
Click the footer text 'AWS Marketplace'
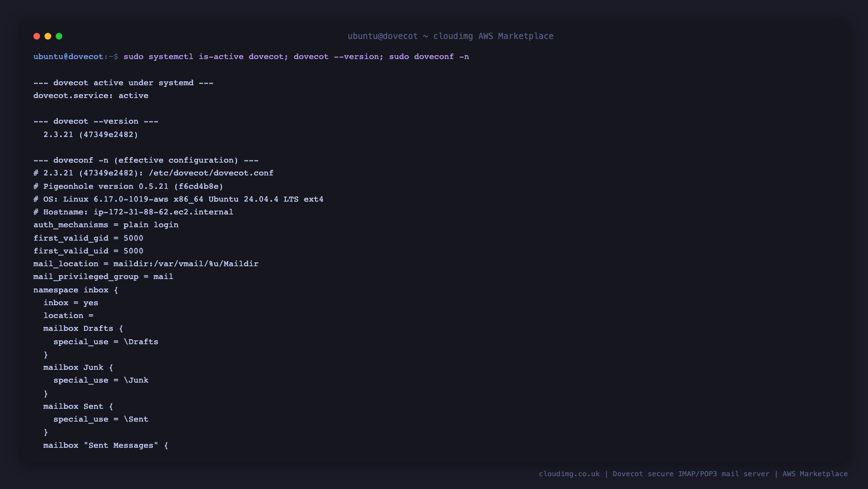pos(815,474)
